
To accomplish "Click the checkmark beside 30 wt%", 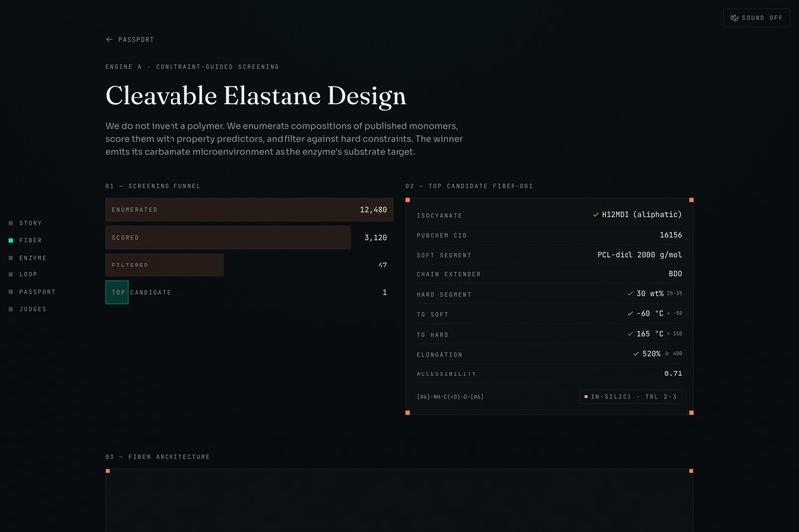I will [x=630, y=294].
